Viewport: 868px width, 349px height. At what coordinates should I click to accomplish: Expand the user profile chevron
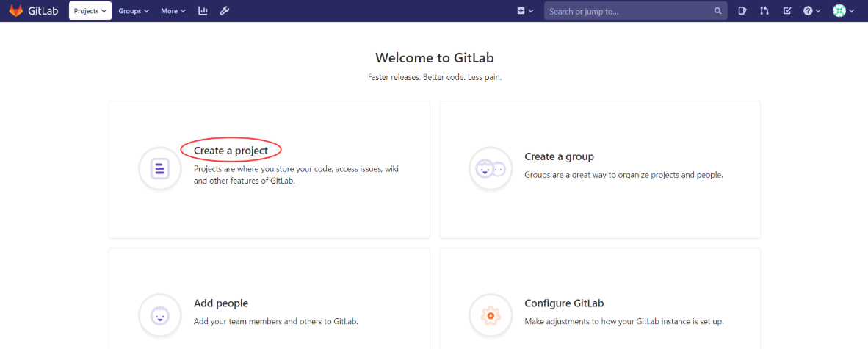click(851, 10)
